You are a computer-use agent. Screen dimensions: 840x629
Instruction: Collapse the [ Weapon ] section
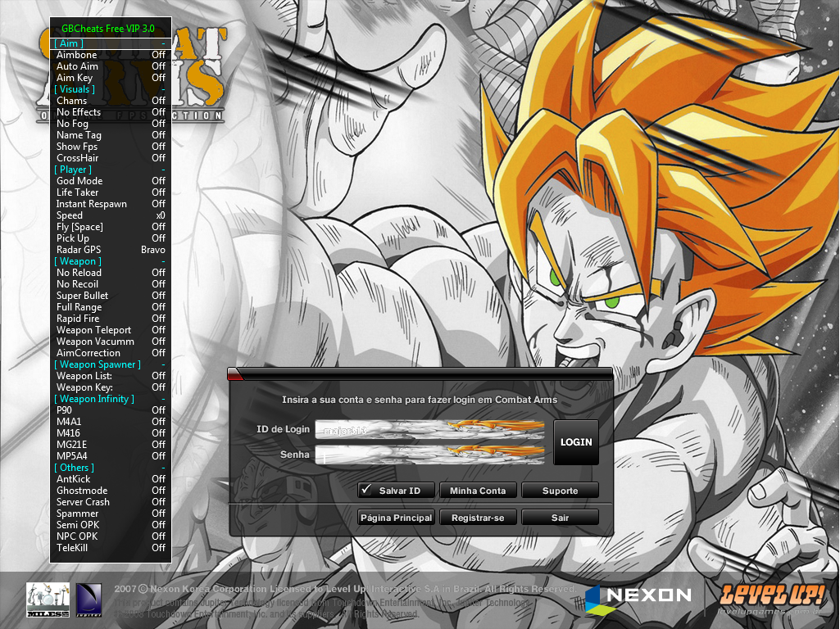pos(111,261)
